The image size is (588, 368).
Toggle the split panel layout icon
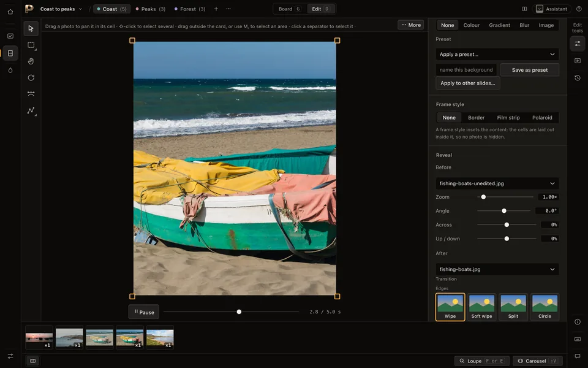524,9
